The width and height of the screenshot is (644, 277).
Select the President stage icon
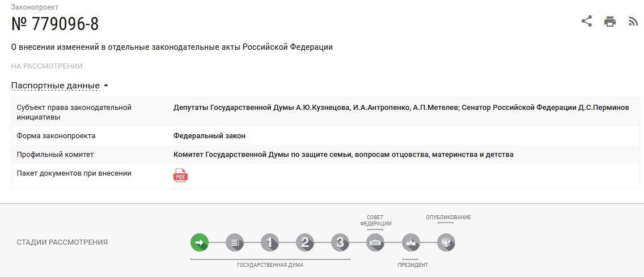tap(411, 243)
